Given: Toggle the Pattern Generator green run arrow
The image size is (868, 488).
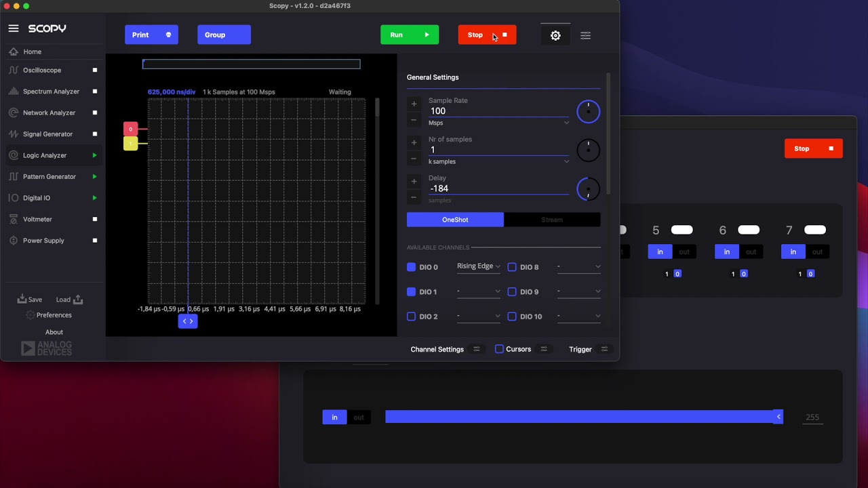Looking at the screenshot, I should click(x=95, y=176).
